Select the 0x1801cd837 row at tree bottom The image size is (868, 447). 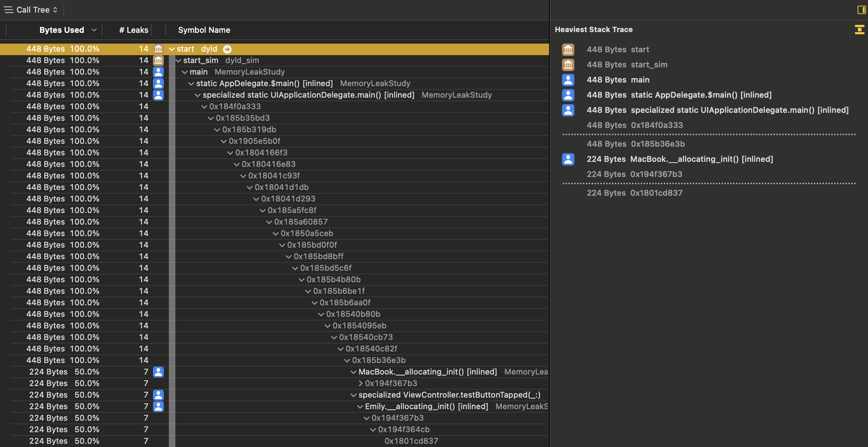tap(411, 441)
